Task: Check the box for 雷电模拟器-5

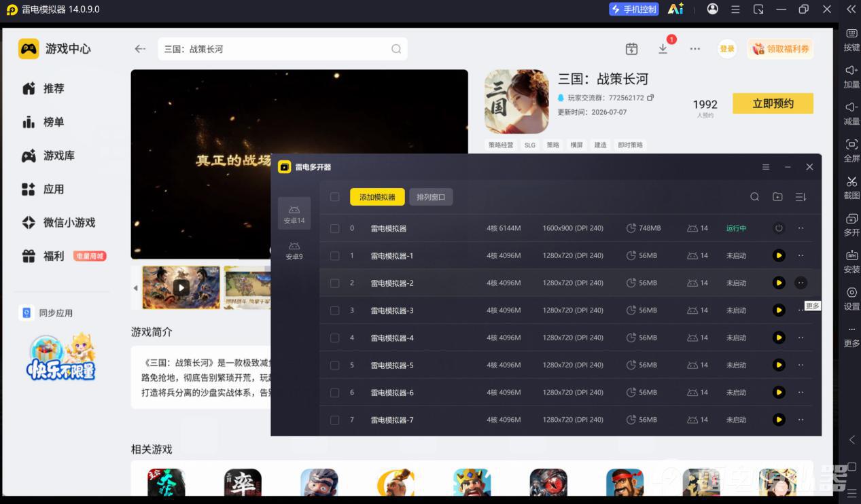Action: (334, 365)
